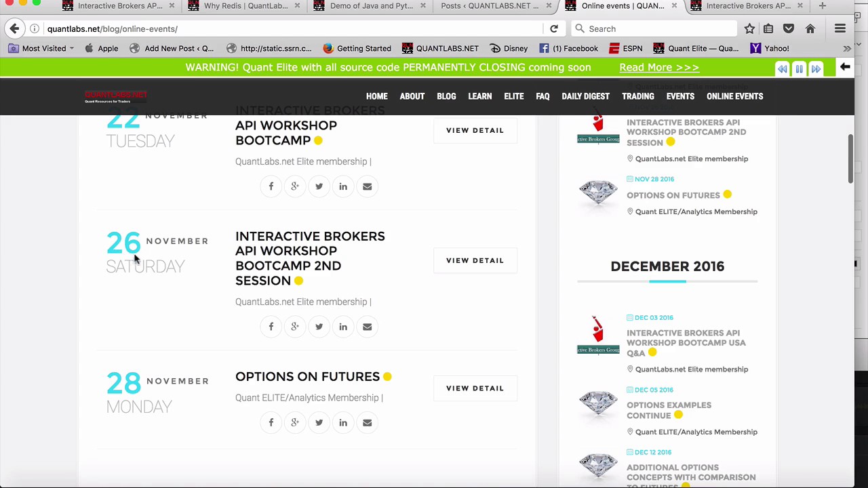Viewport: 868px width, 488px height.
Task: Share 26 November event on LinkedIn
Action: [343, 327]
